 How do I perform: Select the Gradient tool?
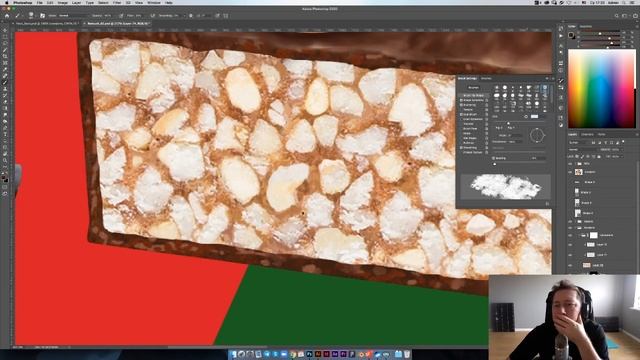tap(5, 109)
